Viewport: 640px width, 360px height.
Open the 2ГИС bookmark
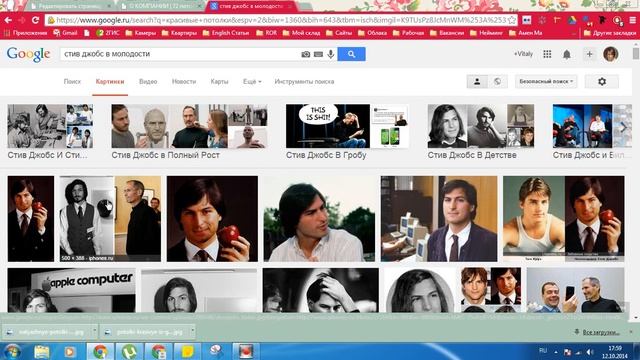(107, 33)
